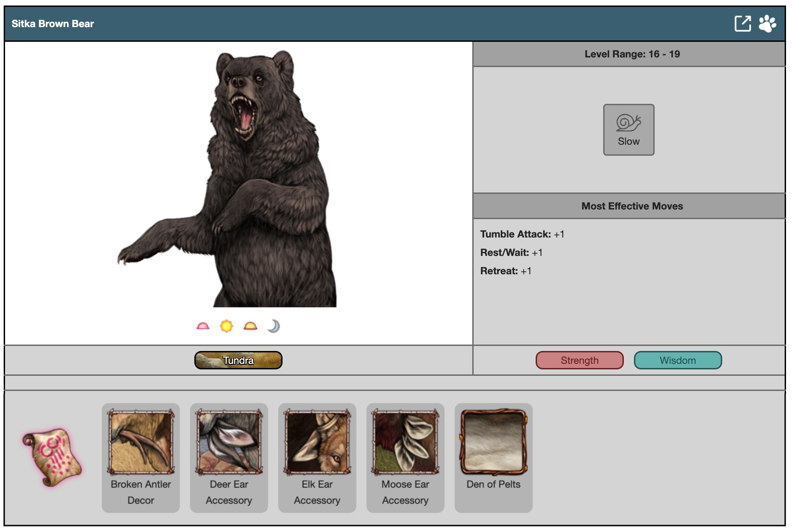The height and width of the screenshot is (532, 792).
Task: Select the Elk Ear Accessory thumbnail
Action: point(317,442)
